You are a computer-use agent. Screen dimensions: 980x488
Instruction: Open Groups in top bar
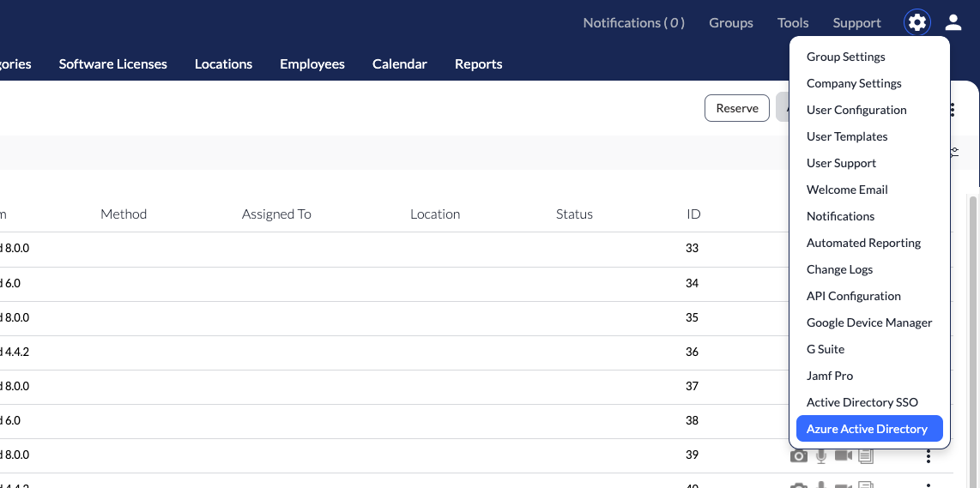coord(730,22)
